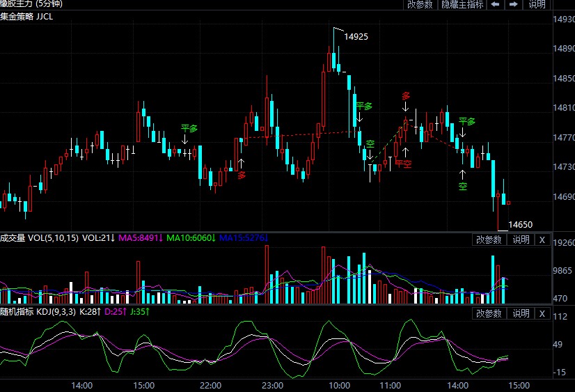Click the 23:00 time axis label
The image size is (575, 392).
pyautogui.click(x=272, y=385)
